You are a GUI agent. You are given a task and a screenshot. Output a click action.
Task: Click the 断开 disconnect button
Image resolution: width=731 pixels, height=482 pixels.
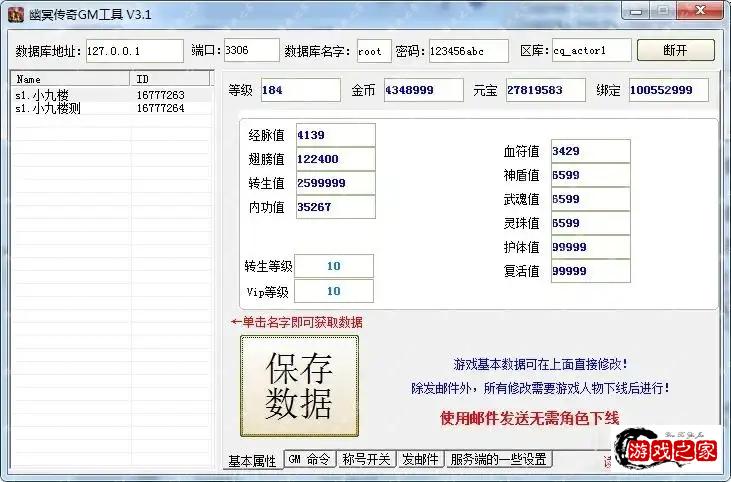676,50
